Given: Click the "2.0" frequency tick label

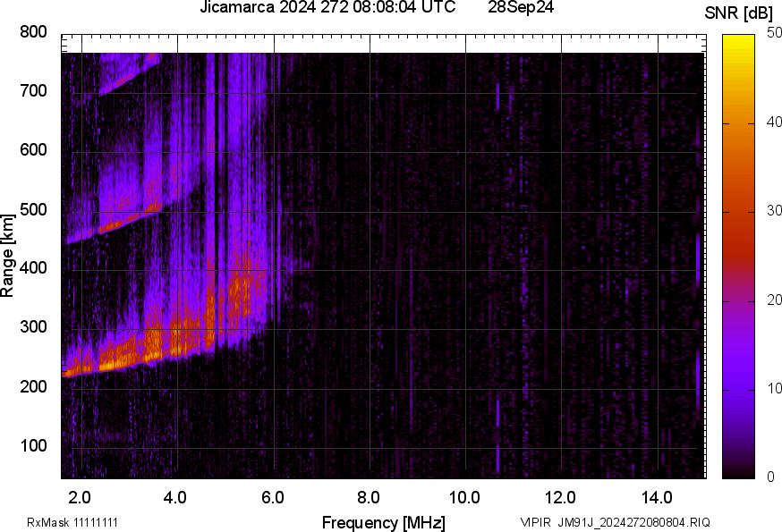Looking at the screenshot, I should click(80, 497).
